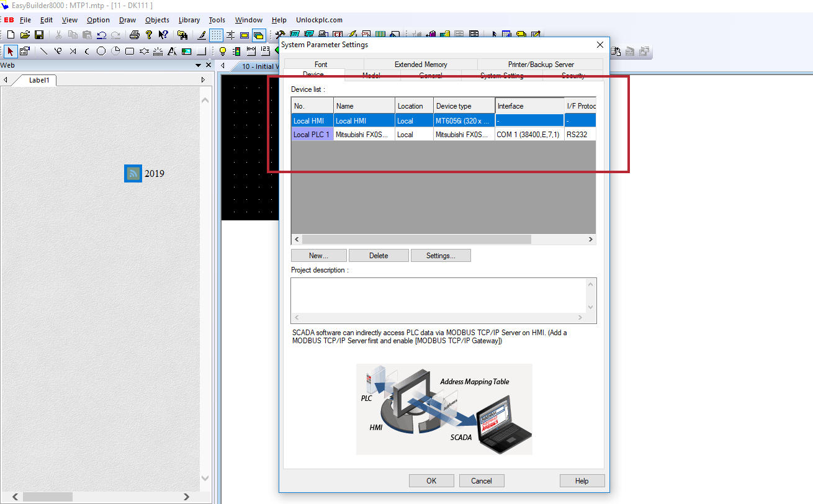Screen dimensions: 813x504
Task: Choose the Bit Lamp bulb icon
Action: point(223,51)
